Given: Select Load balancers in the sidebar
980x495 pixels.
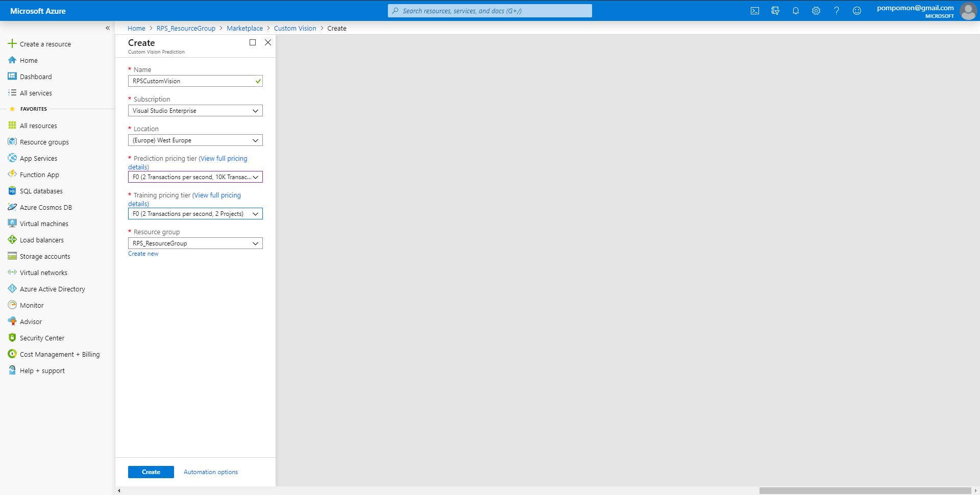Looking at the screenshot, I should (x=42, y=240).
